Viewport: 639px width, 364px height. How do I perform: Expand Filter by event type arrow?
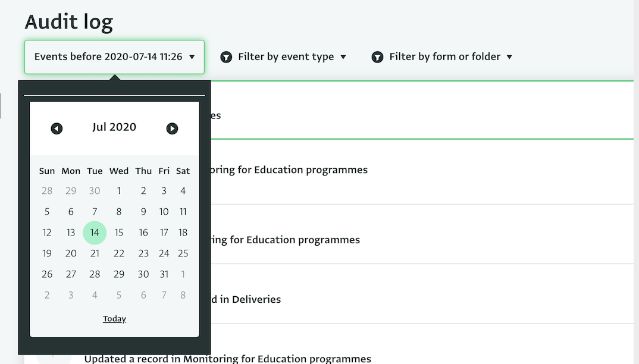[343, 57]
